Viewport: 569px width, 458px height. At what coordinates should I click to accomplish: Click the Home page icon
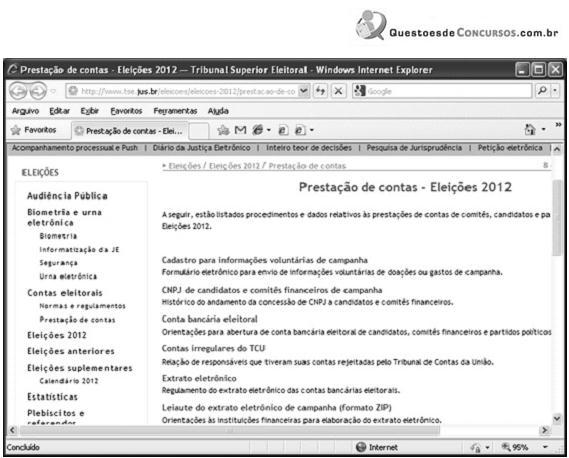pos(530,129)
